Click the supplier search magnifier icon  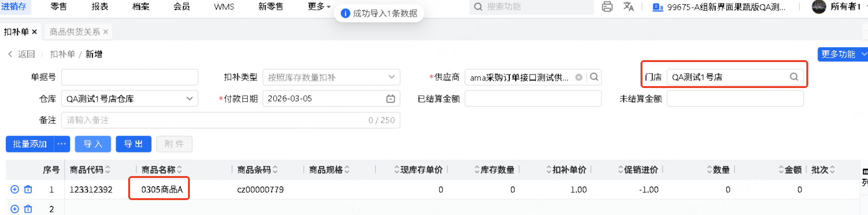click(x=594, y=77)
